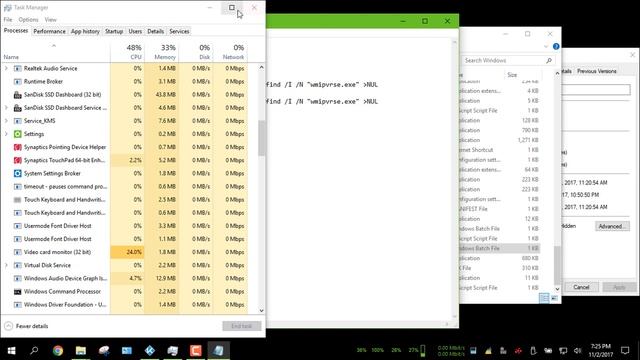The height and width of the screenshot is (360, 640).
Task: Click the Service_KMS process icon
Action: coord(18,121)
